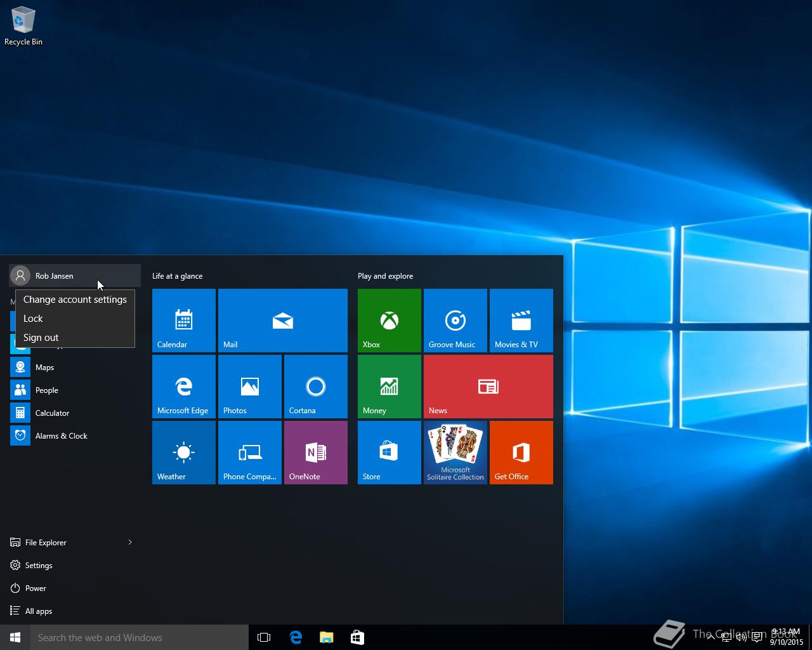812x650 pixels.
Task: Click the Windows Start button
Action: tap(15, 637)
